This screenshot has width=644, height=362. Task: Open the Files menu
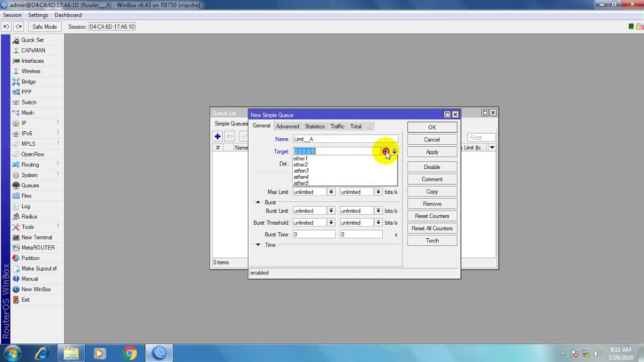click(x=26, y=196)
